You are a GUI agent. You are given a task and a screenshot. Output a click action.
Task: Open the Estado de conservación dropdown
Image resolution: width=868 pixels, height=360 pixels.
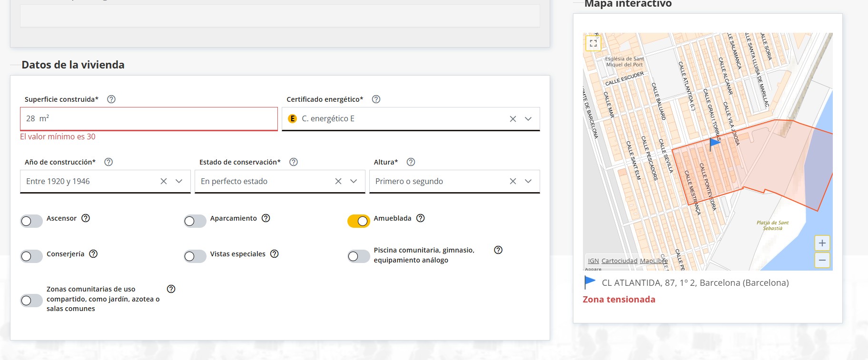tap(354, 181)
